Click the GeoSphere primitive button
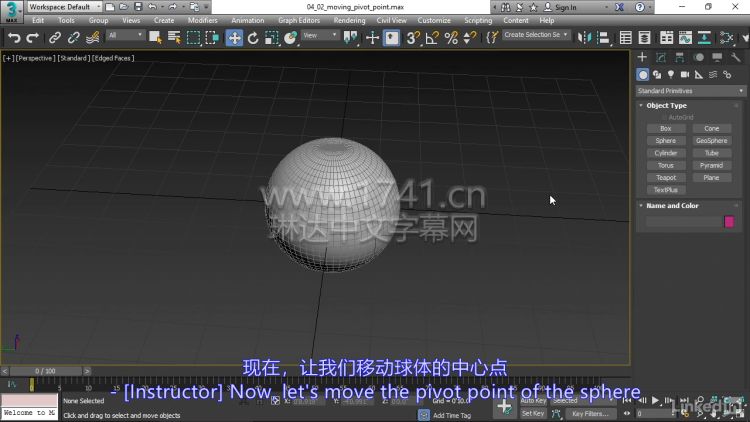 pos(712,141)
